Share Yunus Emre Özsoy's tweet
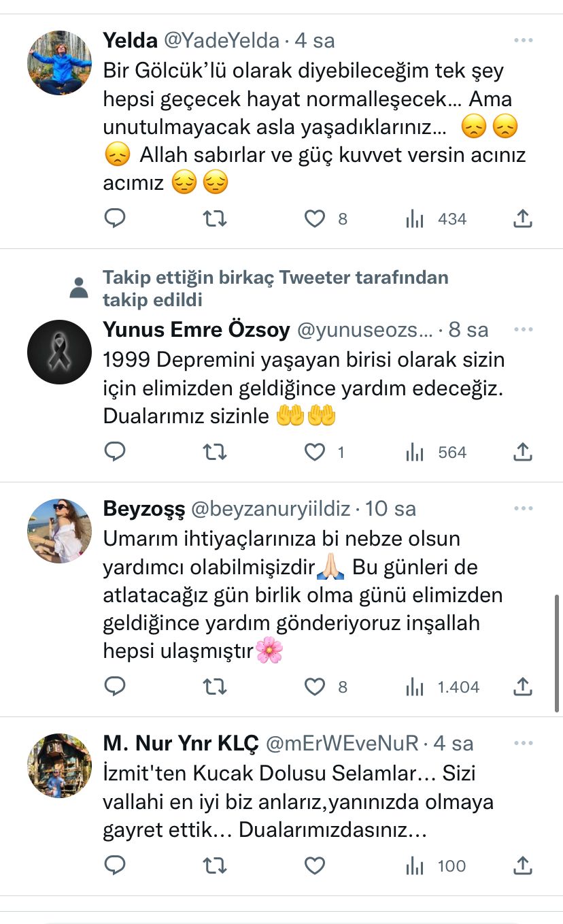 point(522,452)
